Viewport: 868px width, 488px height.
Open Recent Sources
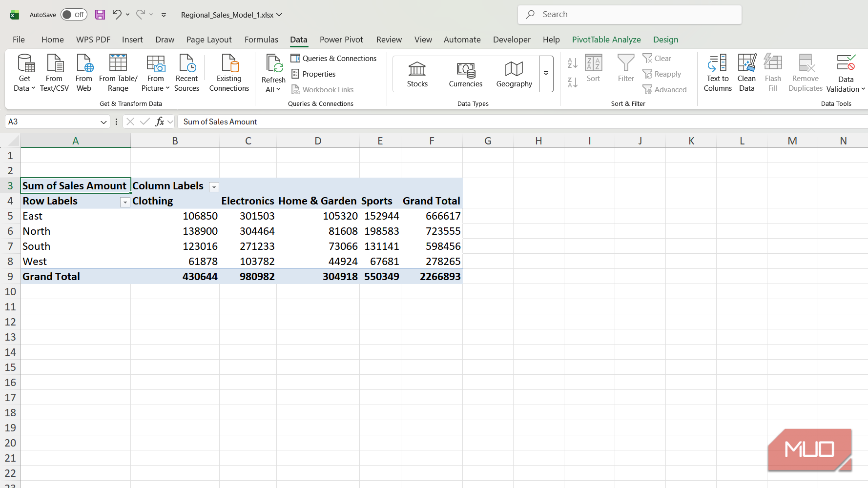tap(186, 73)
